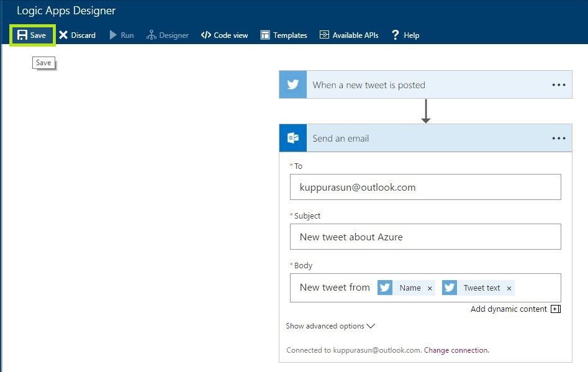This screenshot has width=588, height=372.
Task: Click the Twitter trigger icon
Action: point(293,85)
